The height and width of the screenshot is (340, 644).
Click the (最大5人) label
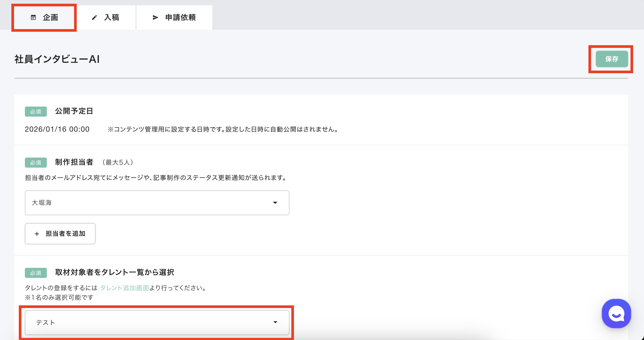[118, 162]
